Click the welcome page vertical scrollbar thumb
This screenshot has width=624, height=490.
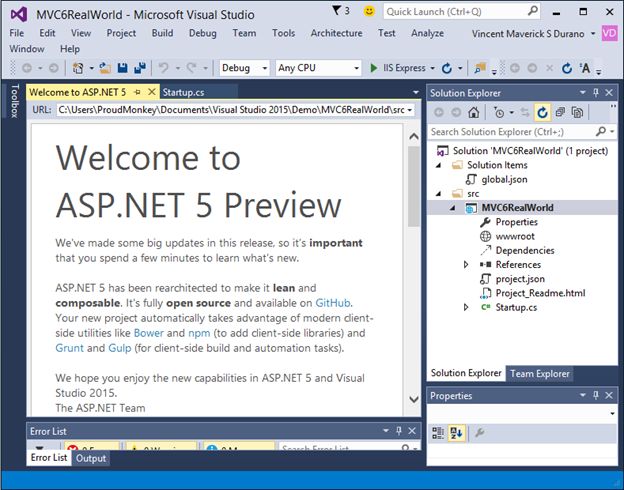[414, 186]
